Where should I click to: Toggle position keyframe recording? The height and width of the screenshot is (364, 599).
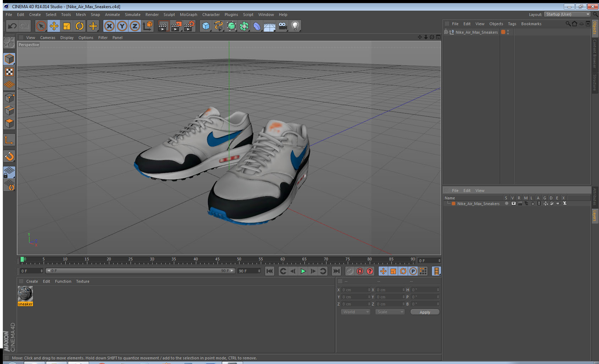click(383, 271)
